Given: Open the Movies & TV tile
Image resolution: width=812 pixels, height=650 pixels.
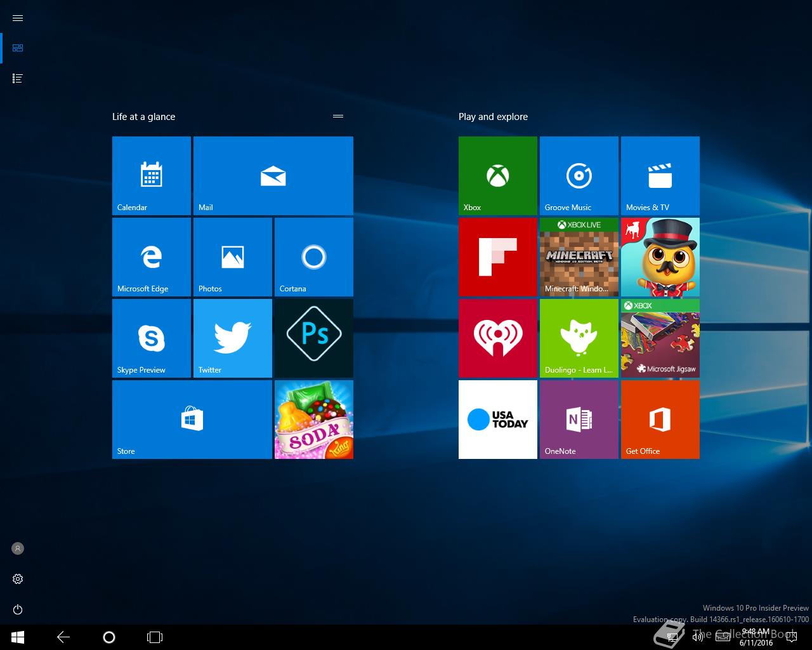Looking at the screenshot, I should [660, 176].
